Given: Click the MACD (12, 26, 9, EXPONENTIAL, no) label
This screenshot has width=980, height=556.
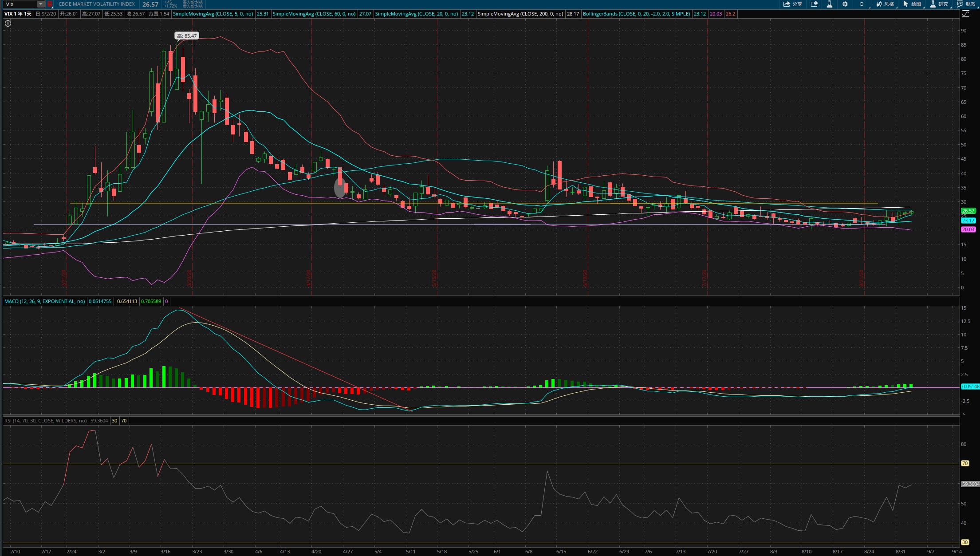Looking at the screenshot, I should pyautogui.click(x=45, y=301).
